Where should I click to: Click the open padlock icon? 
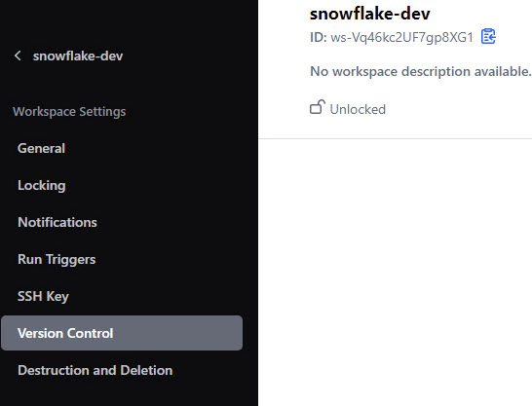tap(318, 107)
